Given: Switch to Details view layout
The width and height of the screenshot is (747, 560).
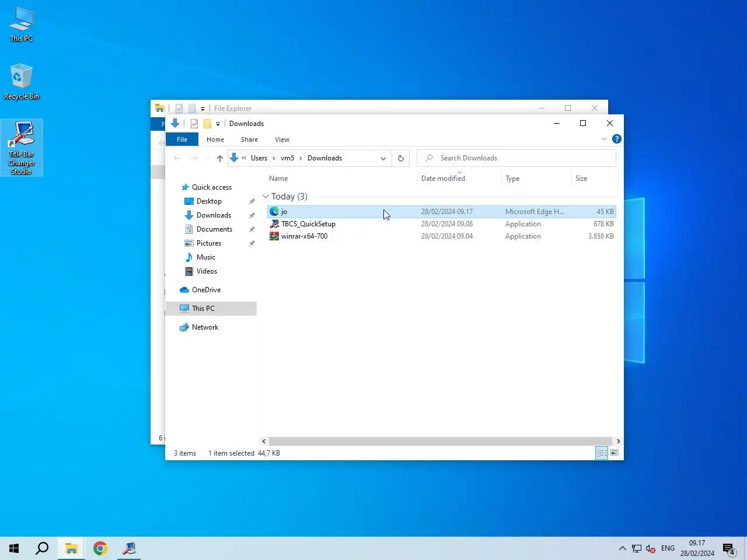Looking at the screenshot, I should click(x=602, y=453).
